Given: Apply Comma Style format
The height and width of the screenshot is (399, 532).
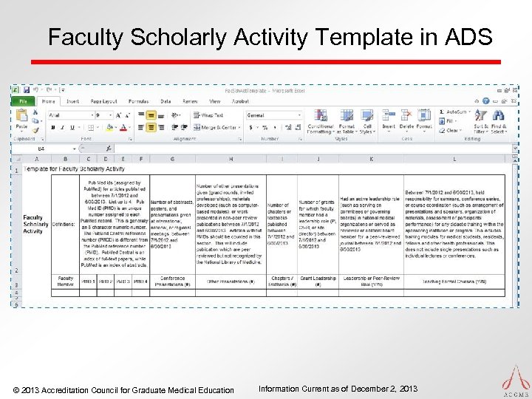Looking at the screenshot, I should [275, 128].
